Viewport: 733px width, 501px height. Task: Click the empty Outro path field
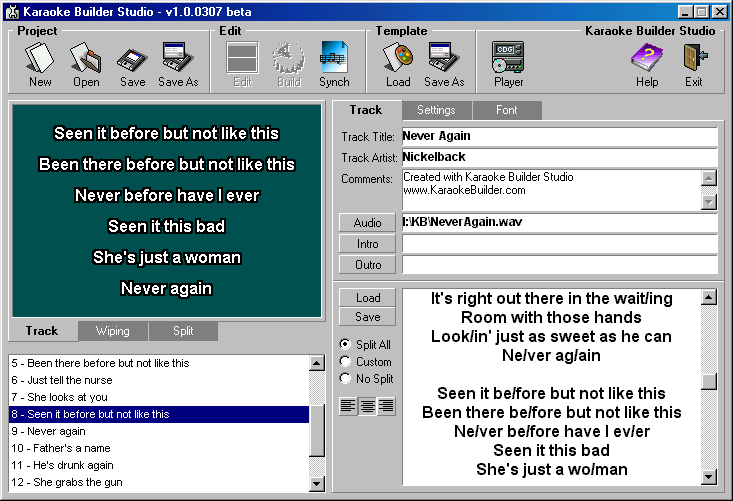(x=560, y=265)
